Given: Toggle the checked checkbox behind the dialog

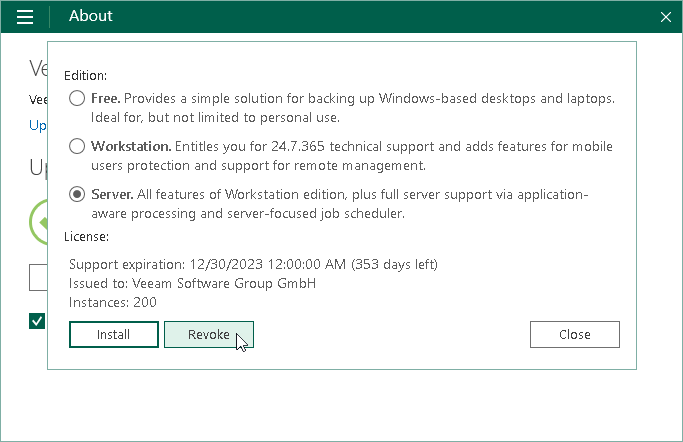Looking at the screenshot, I should (x=37, y=321).
